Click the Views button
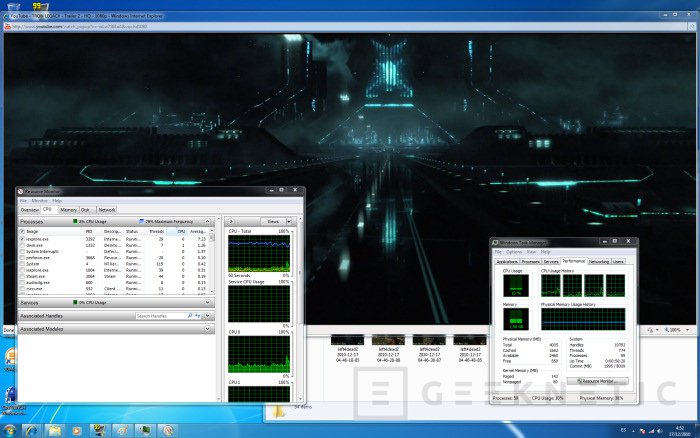 (x=273, y=221)
